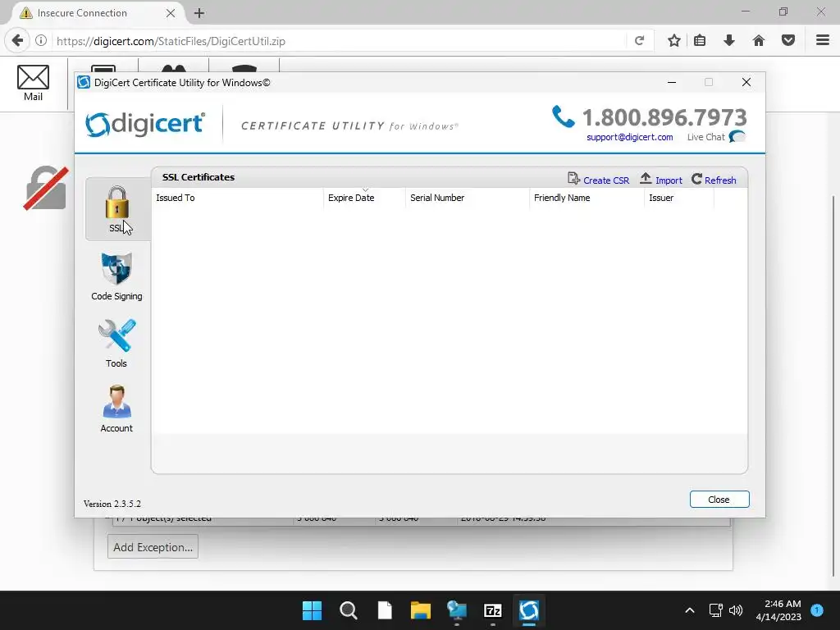Viewport: 840px width, 630px height.
Task: Sort by the Issued To column
Action: coord(237,198)
